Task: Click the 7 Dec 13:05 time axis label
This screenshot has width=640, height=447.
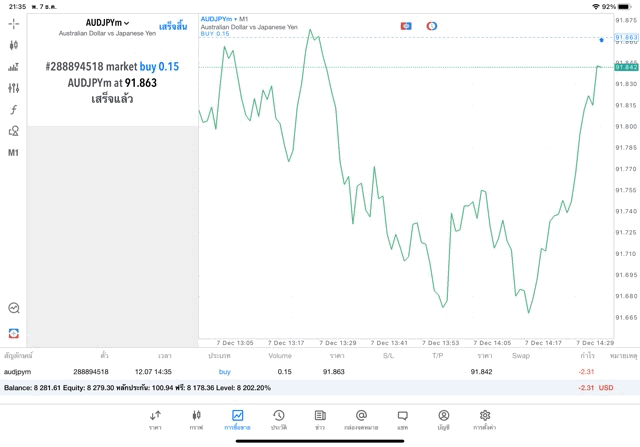Action: (235, 343)
